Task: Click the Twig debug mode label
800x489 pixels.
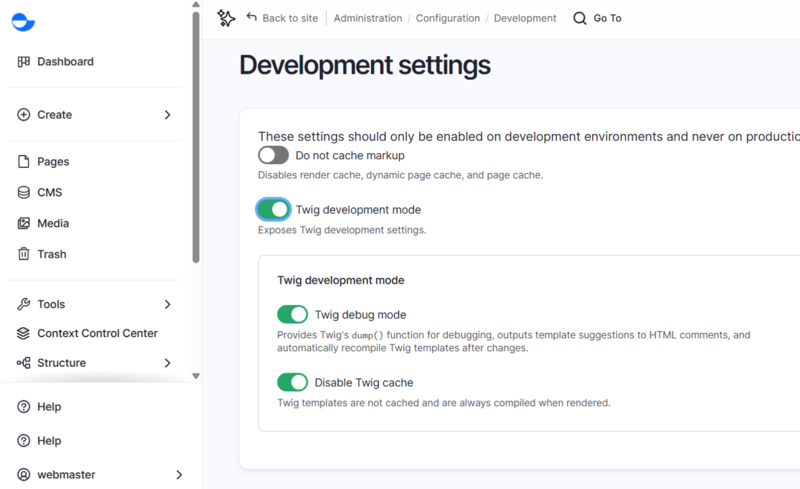Action: (x=361, y=315)
